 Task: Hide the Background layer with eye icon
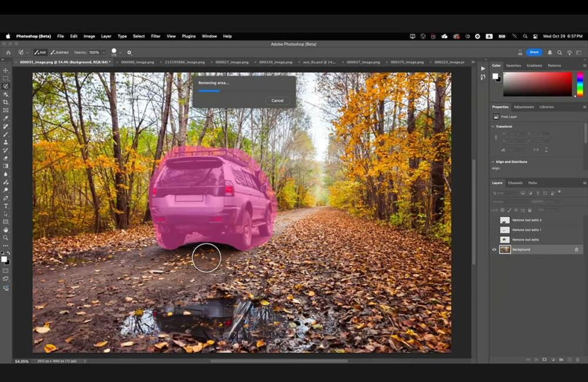pyautogui.click(x=494, y=250)
